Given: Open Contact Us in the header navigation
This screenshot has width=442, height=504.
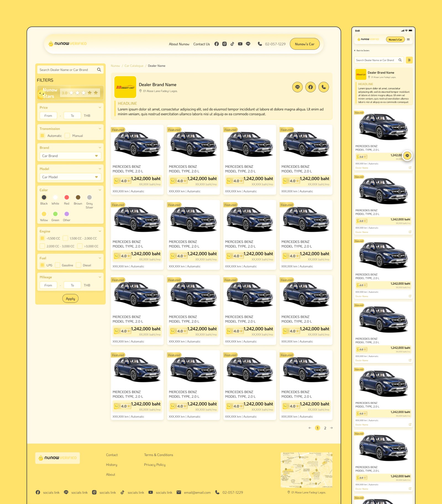Looking at the screenshot, I should point(202,44).
